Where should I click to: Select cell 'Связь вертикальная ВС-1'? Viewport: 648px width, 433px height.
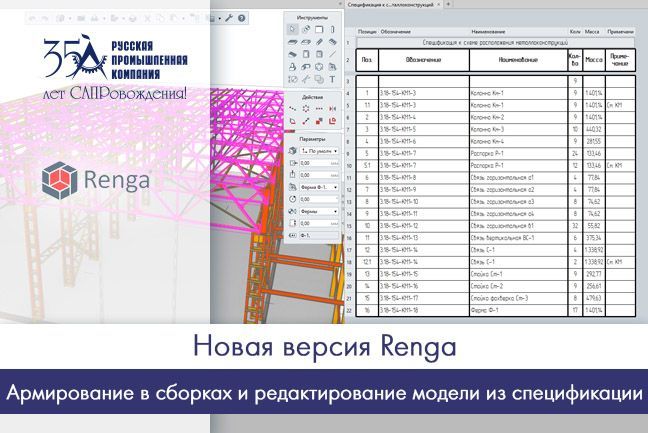[519, 238]
